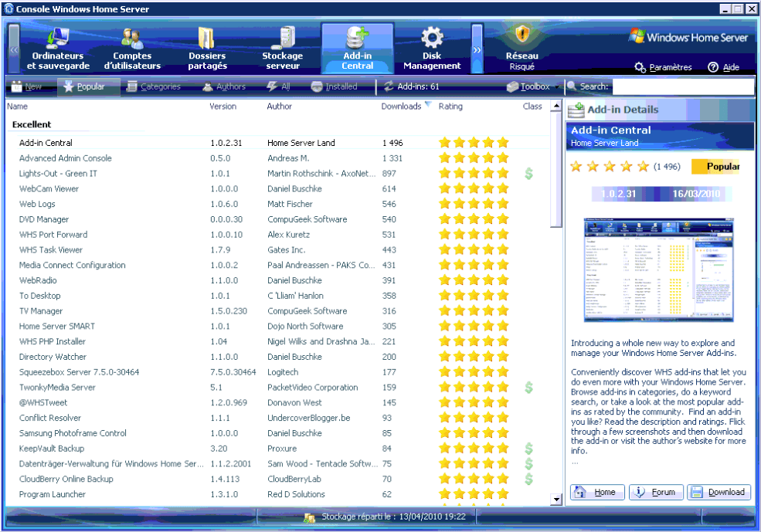Go to the Dossiers partagés tab
The width and height of the screenshot is (761, 532).
coord(207,49)
